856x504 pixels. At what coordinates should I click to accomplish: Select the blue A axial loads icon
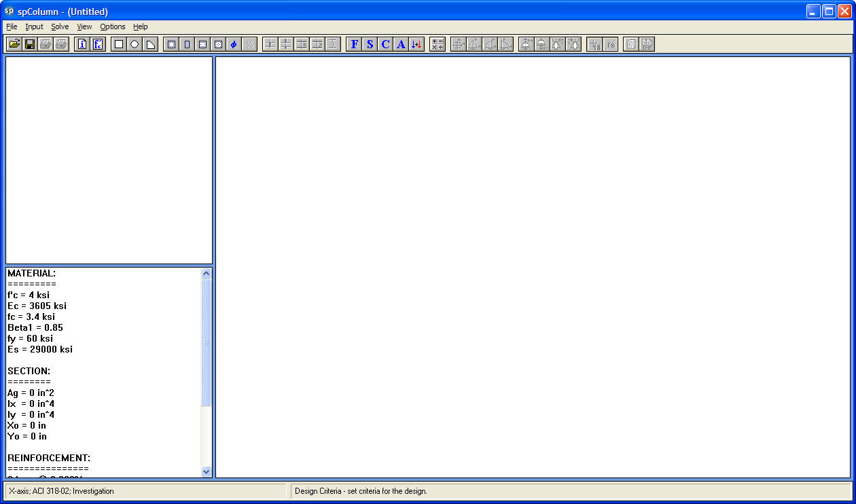tap(401, 44)
